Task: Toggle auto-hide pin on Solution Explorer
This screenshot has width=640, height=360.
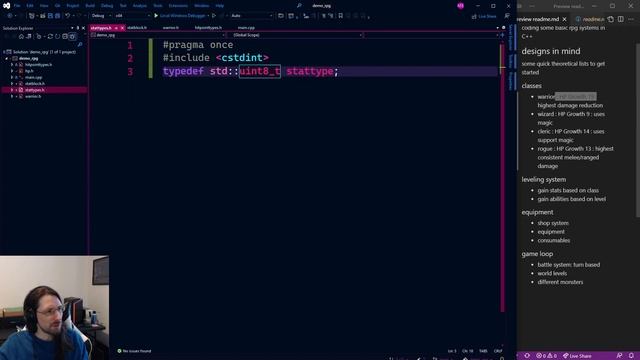Action: (x=78, y=28)
